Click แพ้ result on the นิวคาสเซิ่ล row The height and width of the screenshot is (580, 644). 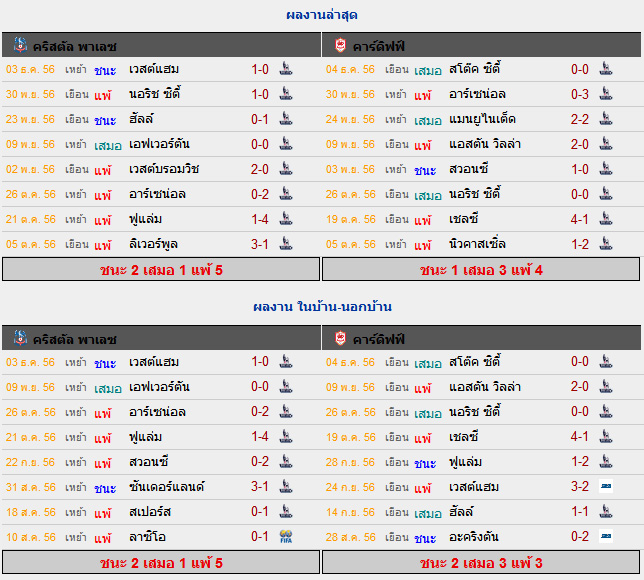click(423, 245)
